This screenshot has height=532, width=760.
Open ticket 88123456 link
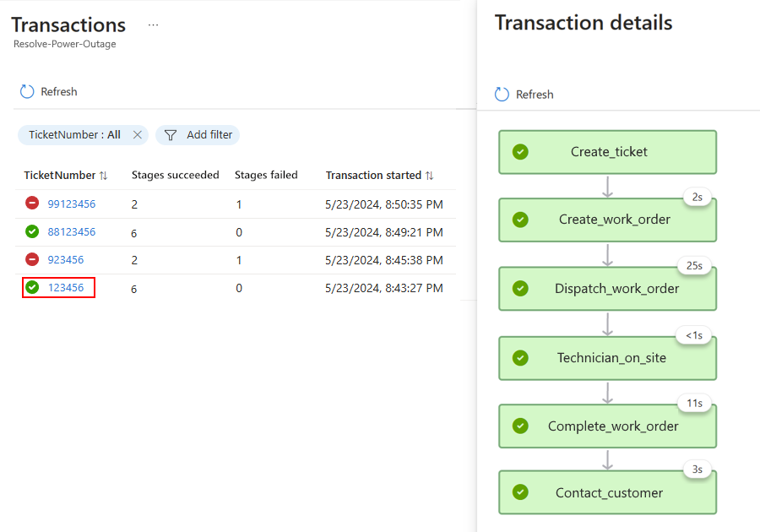tap(71, 231)
